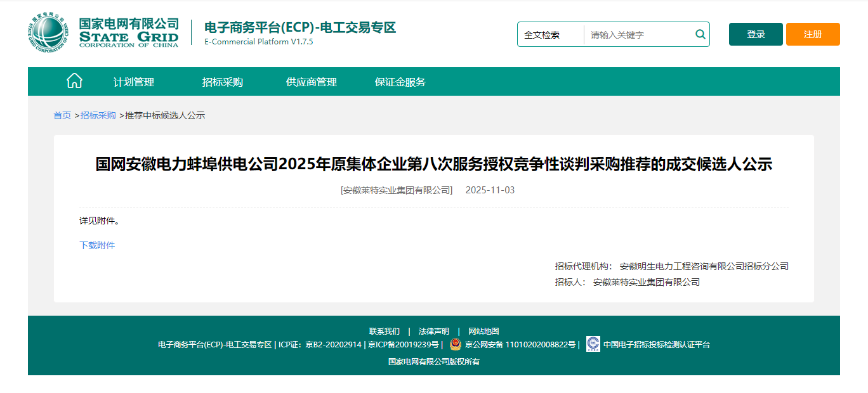Click the 登录 button
The image size is (868, 393).
[756, 34]
